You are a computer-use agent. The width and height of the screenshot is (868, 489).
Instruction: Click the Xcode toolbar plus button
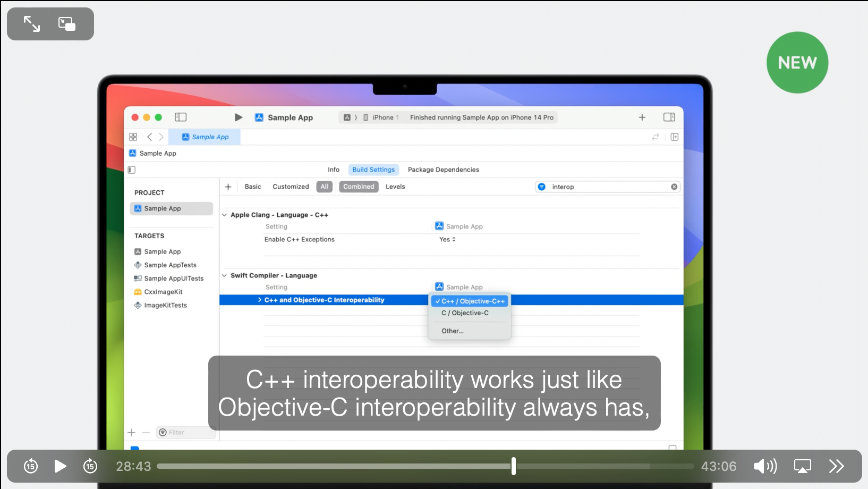click(642, 117)
